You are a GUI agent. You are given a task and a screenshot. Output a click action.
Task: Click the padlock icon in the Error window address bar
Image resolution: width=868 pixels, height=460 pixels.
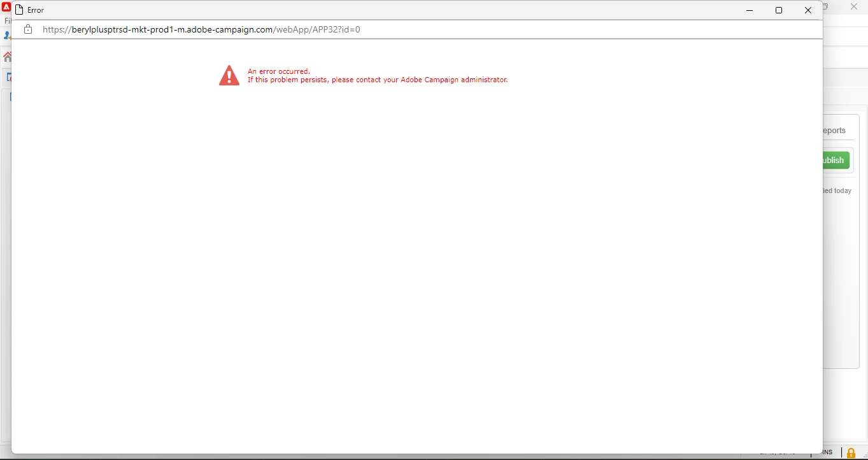pos(28,30)
